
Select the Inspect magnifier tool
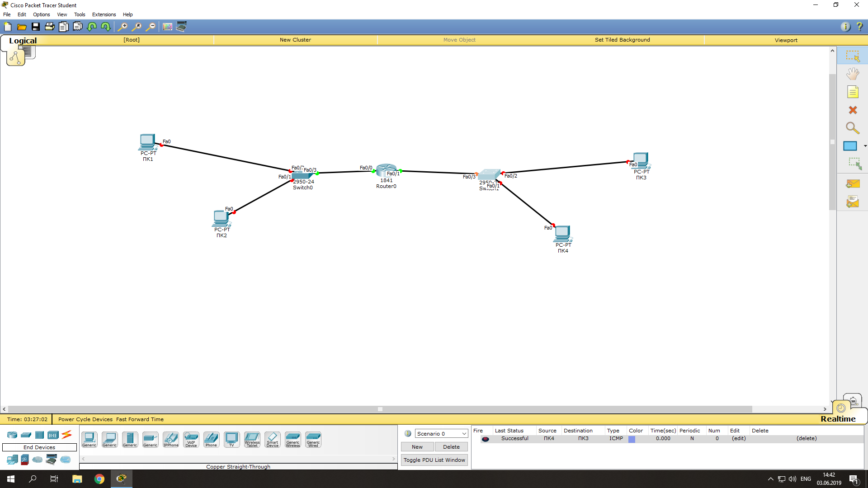click(x=853, y=128)
